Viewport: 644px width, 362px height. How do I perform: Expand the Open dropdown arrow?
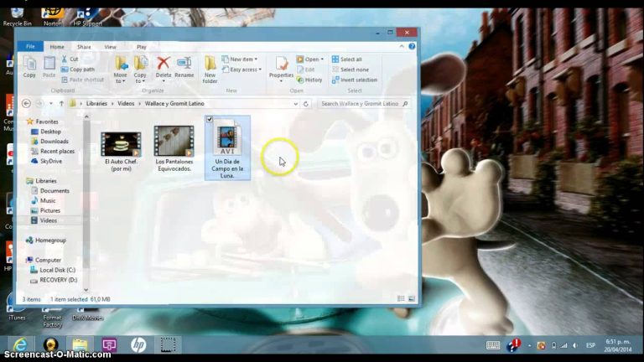tap(322, 59)
